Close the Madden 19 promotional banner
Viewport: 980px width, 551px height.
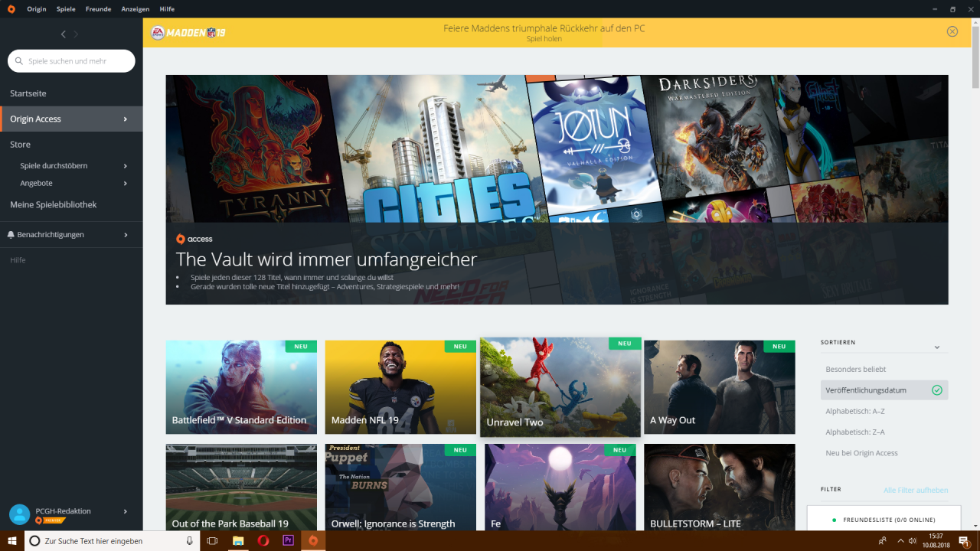pos(952,31)
